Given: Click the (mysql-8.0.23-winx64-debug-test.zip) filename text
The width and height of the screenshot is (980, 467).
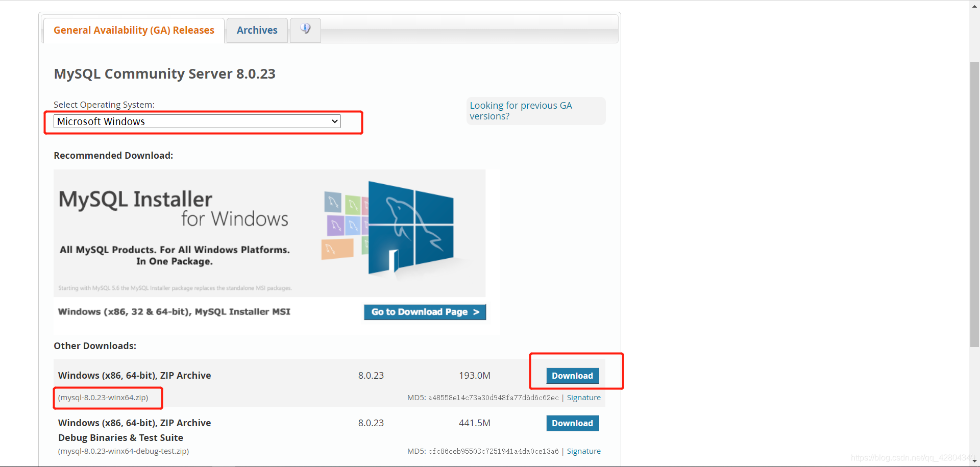Looking at the screenshot, I should click(x=124, y=451).
